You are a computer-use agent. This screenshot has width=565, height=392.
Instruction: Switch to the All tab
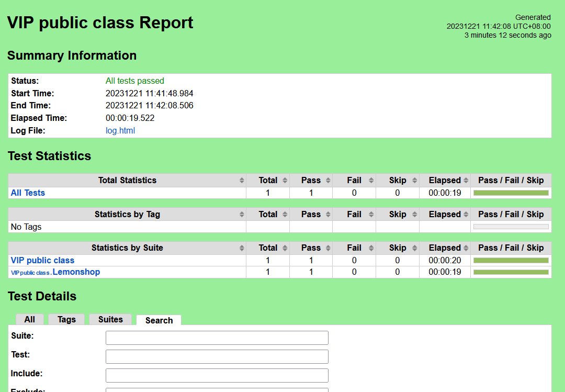click(x=30, y=320)
